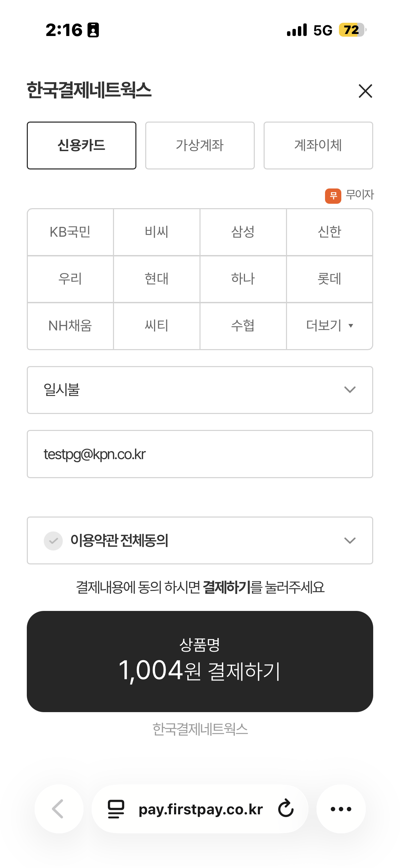The height and width of the screenshot is (868, 400).
Task: Close the 한국결제네트웍스 payment sheet
Action: 365,91
